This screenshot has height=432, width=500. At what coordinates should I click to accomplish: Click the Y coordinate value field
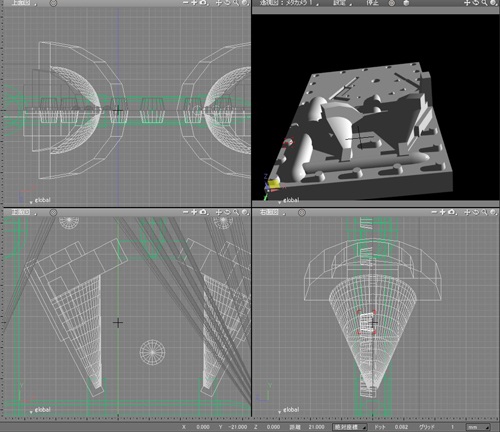(x=237, y=427)
